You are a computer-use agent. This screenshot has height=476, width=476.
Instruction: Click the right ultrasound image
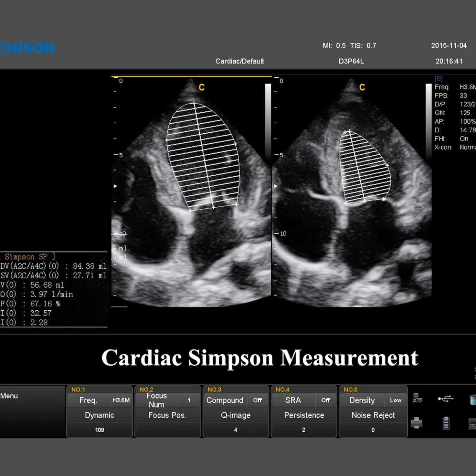pos(352,192)
